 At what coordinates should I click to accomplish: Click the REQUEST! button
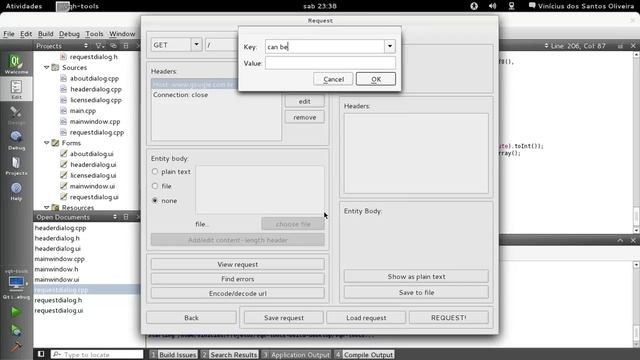coord(449,318)
